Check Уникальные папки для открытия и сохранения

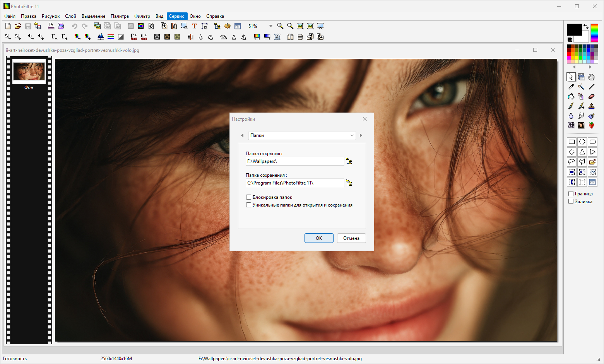pos(249,205)
